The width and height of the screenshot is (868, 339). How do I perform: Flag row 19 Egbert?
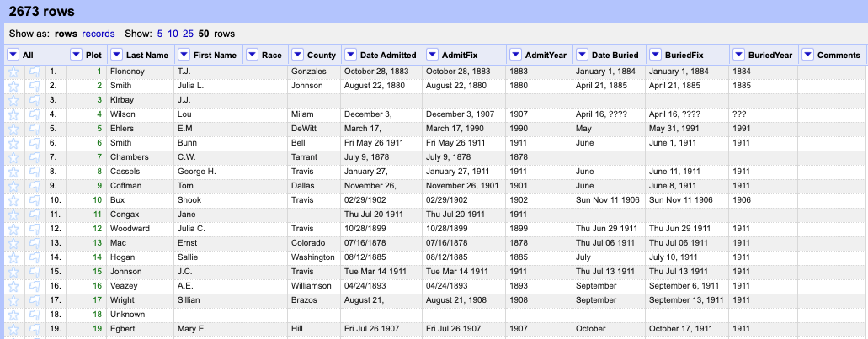(35, 329)
